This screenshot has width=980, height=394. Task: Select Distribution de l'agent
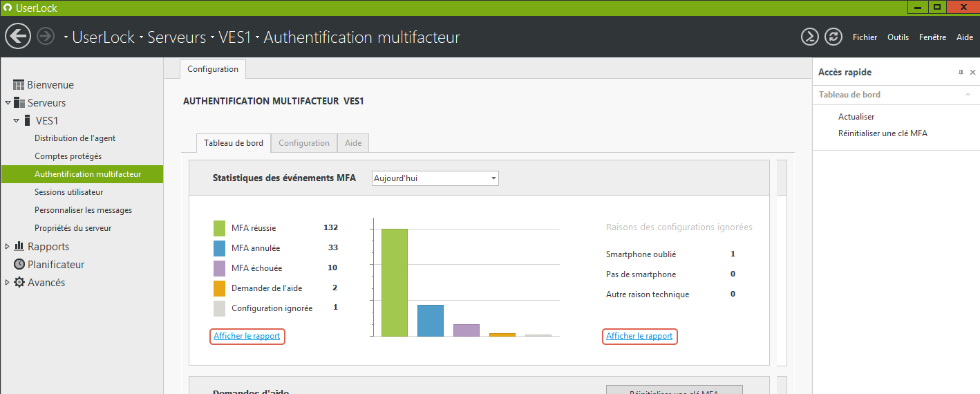tap(75, 138)
